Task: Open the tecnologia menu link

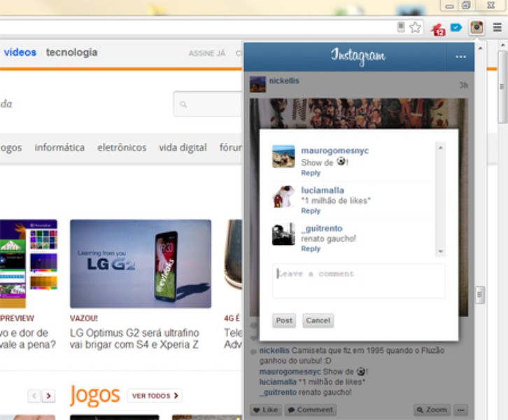Action: pyautogui.click(x=71, y=52)
